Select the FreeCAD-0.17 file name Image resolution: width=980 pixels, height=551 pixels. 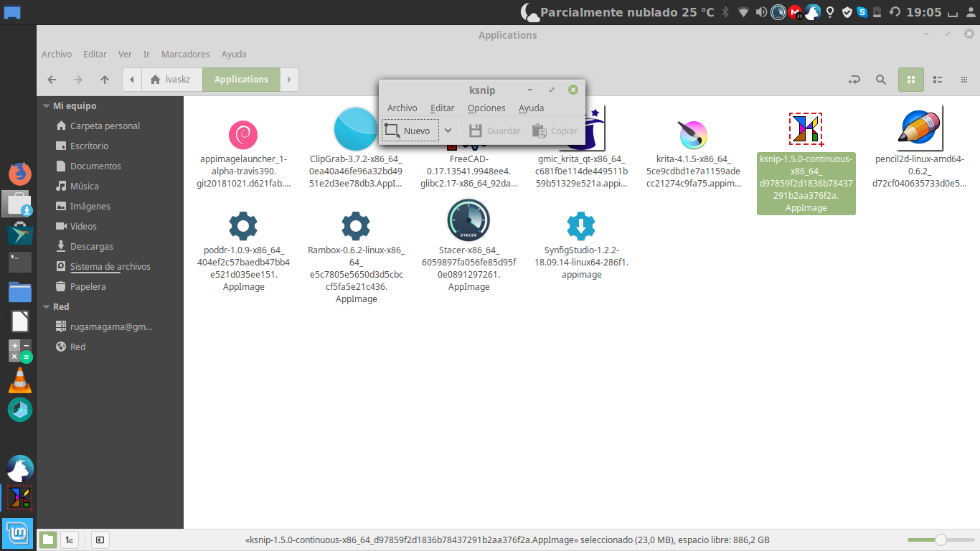(x=468, y=171)
